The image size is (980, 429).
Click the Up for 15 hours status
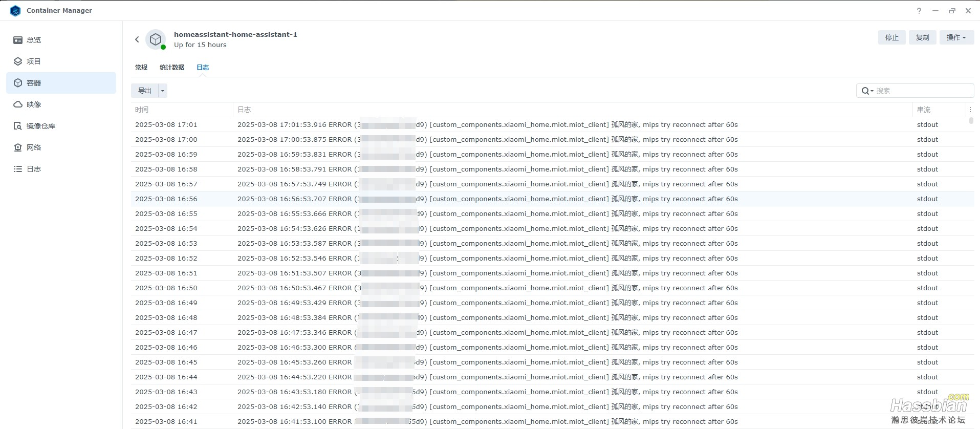click(200, 45)
